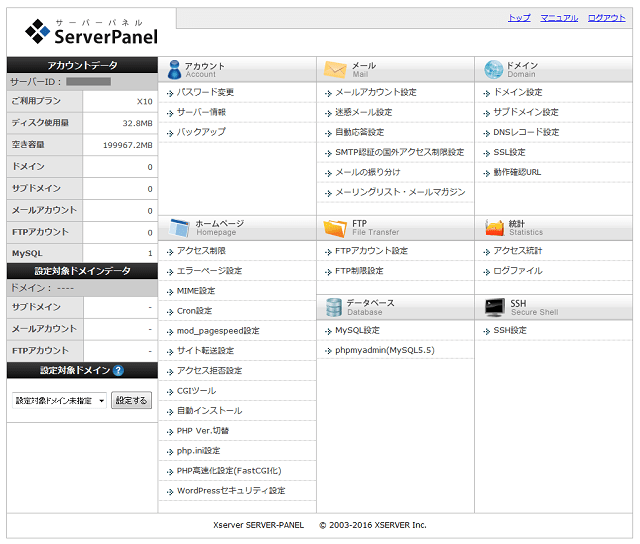The image size is (640, 544).
Task: Click the アカウントデータ panel header
Action: 82,65
